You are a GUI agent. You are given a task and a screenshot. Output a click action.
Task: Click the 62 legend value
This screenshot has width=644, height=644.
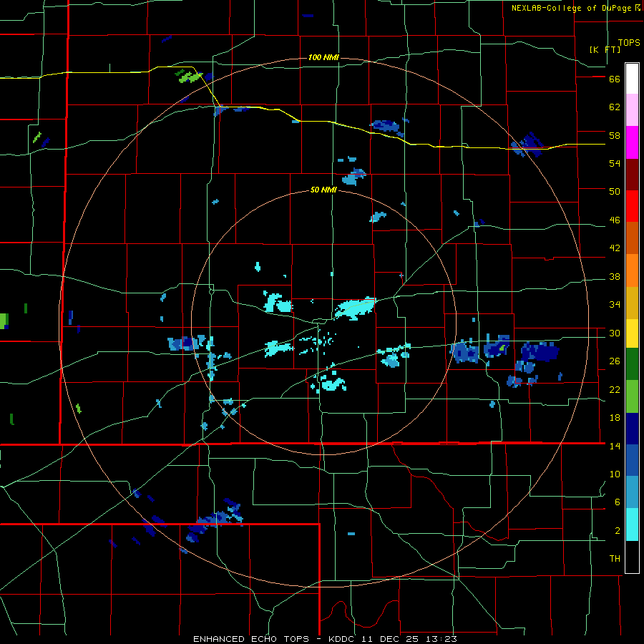[615, 107]
